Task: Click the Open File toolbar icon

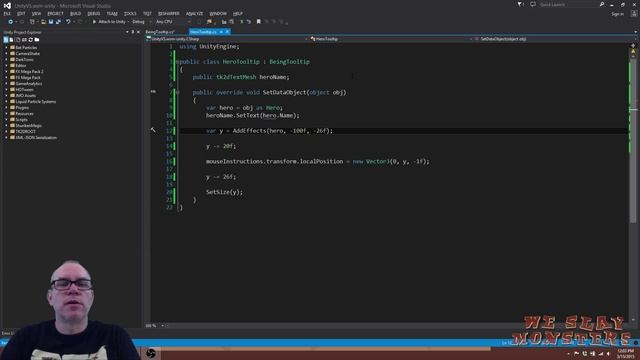Action: [43, 22]
